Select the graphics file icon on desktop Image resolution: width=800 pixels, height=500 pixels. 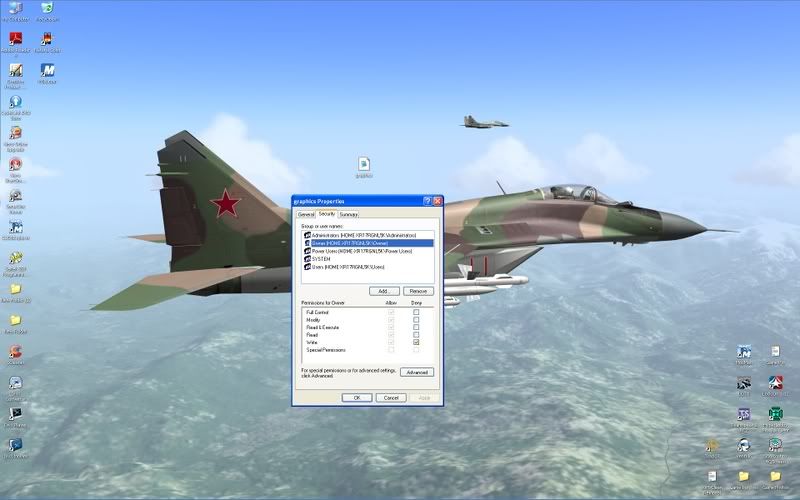(364, 165)
